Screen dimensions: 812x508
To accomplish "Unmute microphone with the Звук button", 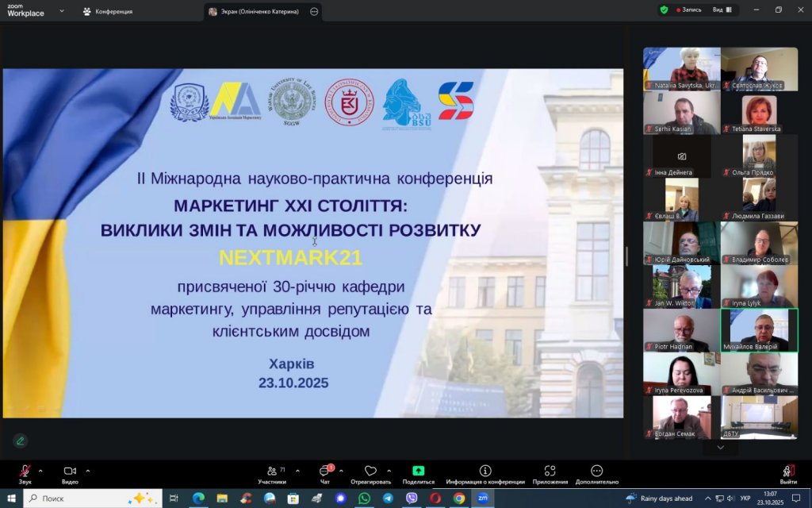I will tap(25, 471).
